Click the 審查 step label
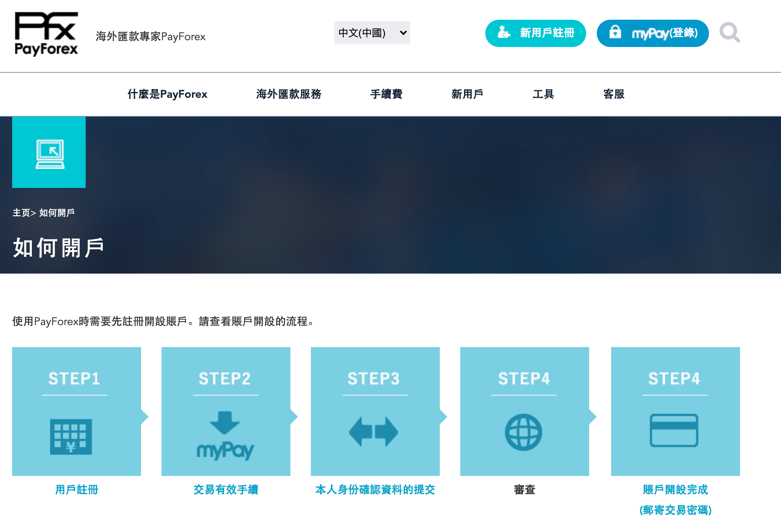This screenshot has height=532, width=781. click(525, 490)
